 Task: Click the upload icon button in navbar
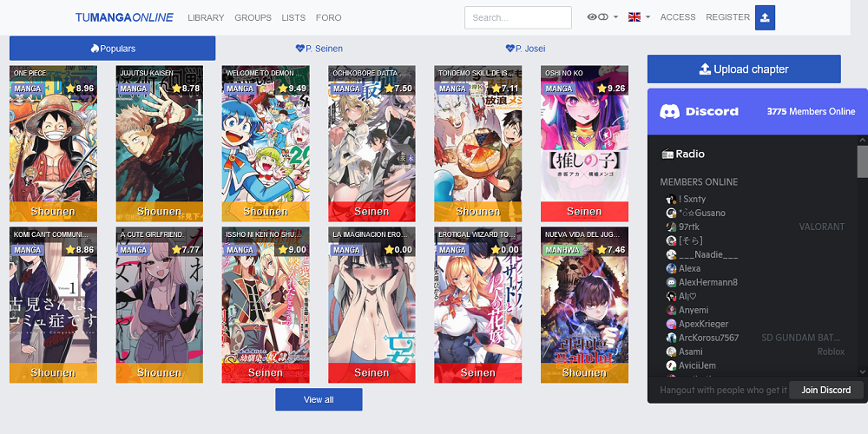click(765, 17)
